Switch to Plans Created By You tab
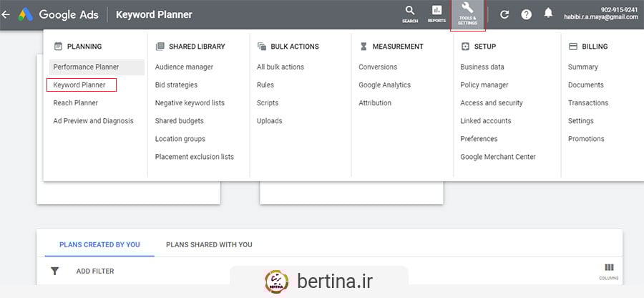The height and width of the screenshot is (298, 644). (x=99, y=244)
